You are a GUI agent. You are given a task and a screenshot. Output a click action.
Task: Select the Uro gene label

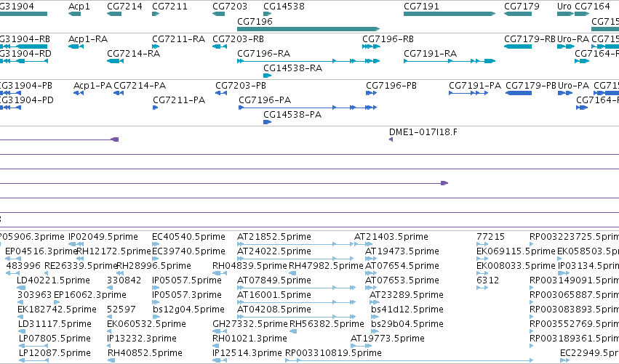coord(564,7)
